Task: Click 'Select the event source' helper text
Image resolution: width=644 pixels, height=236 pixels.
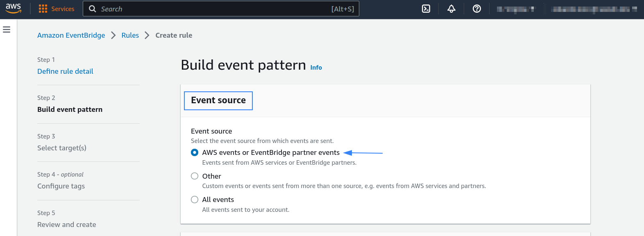Action: coord(262,141)
